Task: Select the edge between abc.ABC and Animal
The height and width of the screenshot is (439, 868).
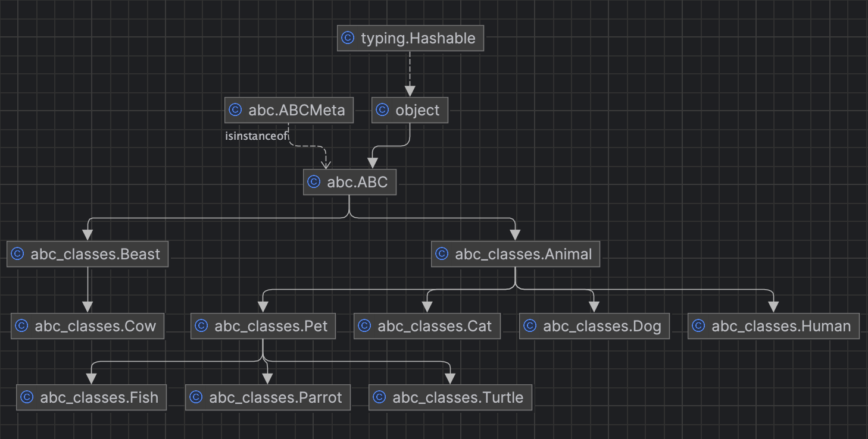Action: click(x=447, y=218)
